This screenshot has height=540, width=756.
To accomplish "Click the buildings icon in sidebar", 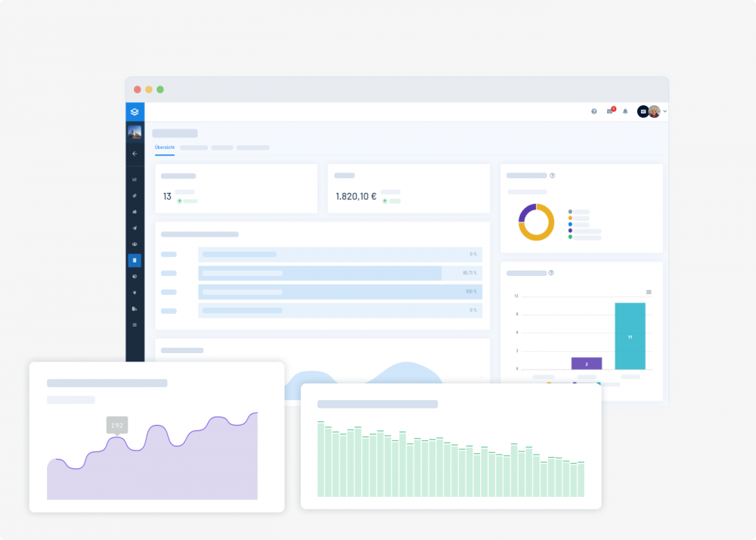I will tap(135, 309).
